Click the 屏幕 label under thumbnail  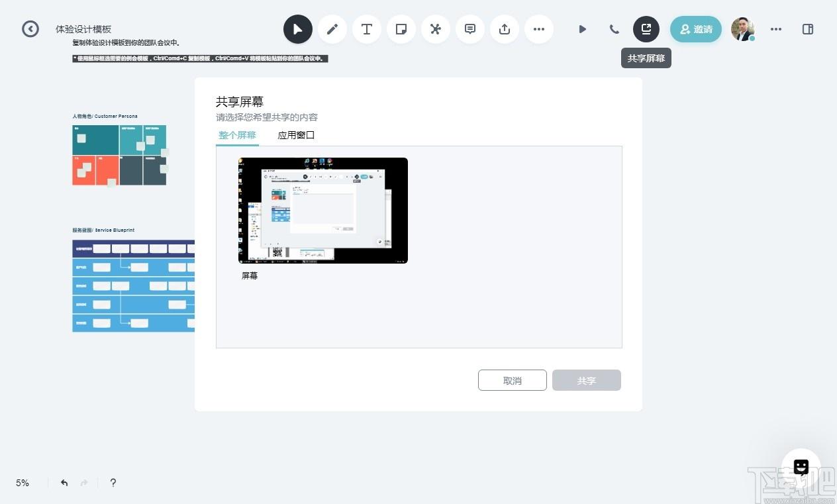coord(250,276)
